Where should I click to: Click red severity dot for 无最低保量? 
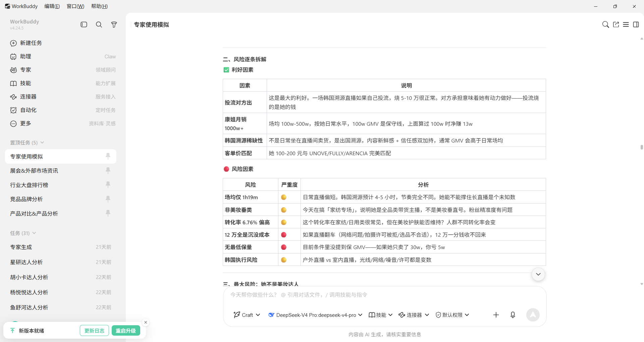(284, 247)
